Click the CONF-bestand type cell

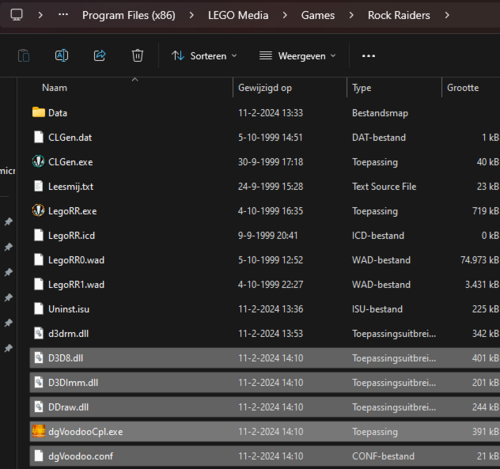point(383,456)
